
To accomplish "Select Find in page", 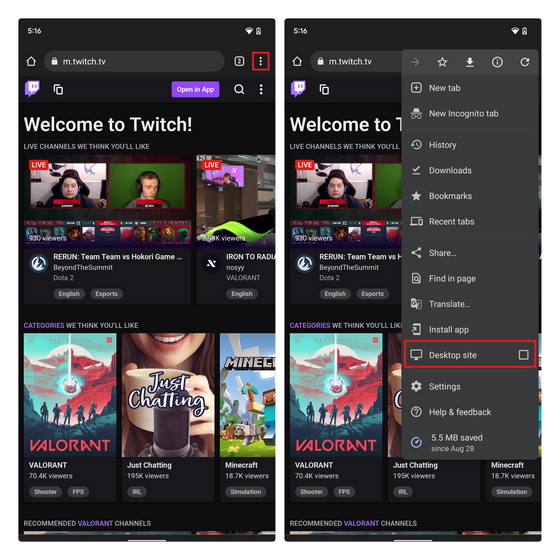I will (470, 279).
